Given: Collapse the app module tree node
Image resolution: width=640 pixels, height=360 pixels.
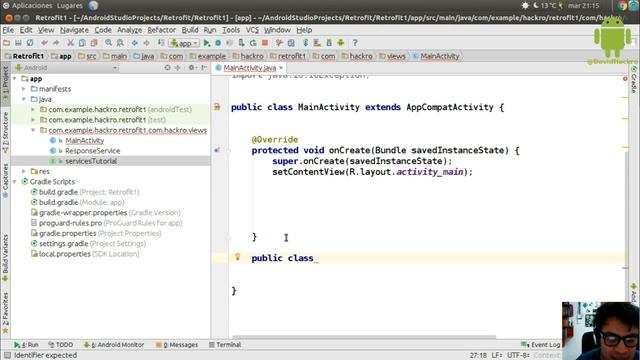Looking at the screenshot, I should click(15, 78).
